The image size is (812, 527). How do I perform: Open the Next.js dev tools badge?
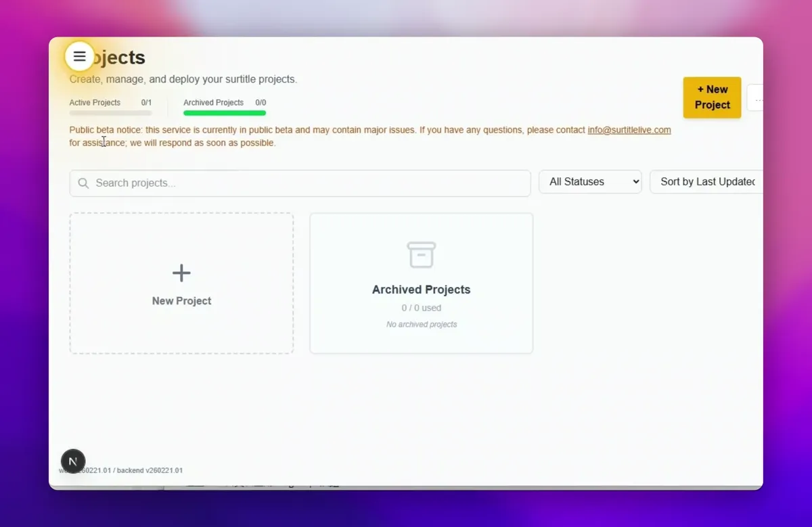pos(73,461)
